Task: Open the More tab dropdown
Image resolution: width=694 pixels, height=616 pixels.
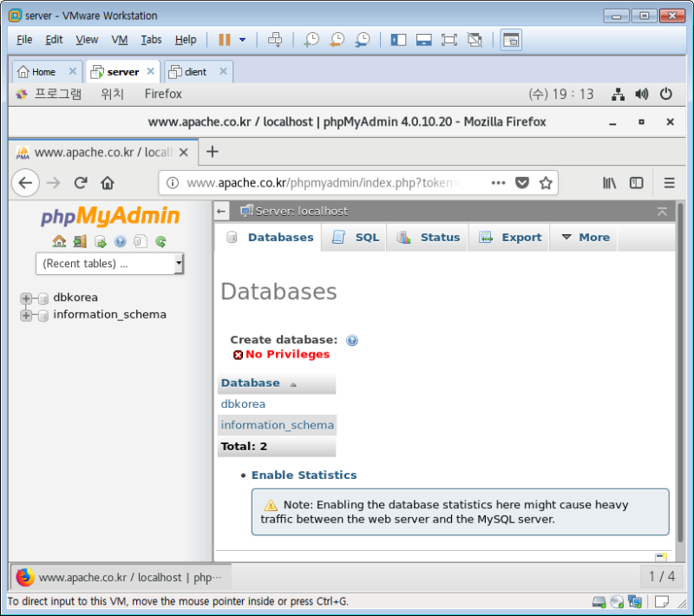Action: coord(585,237)
